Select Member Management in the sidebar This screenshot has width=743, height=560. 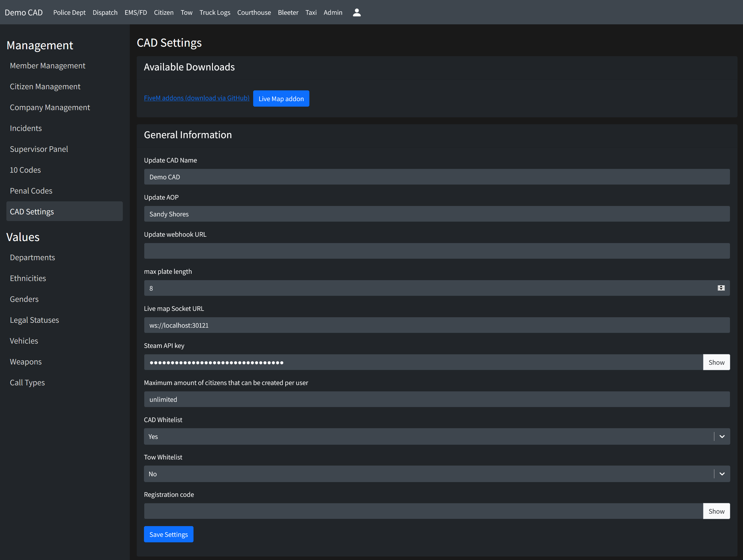(x=48, y=65)
